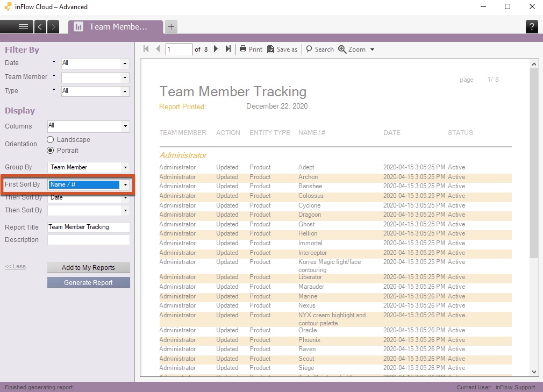Viewport: 543px width, 392px height.
Task: Expand the Date filter operator arrow
Action: click(x=54, y=62)
